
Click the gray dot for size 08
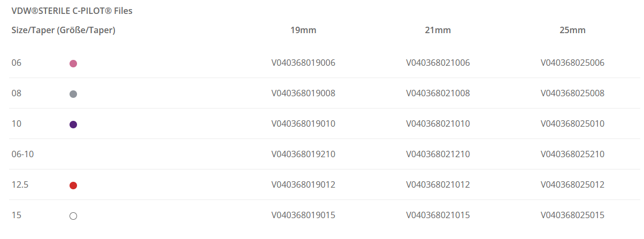(73, 94)
